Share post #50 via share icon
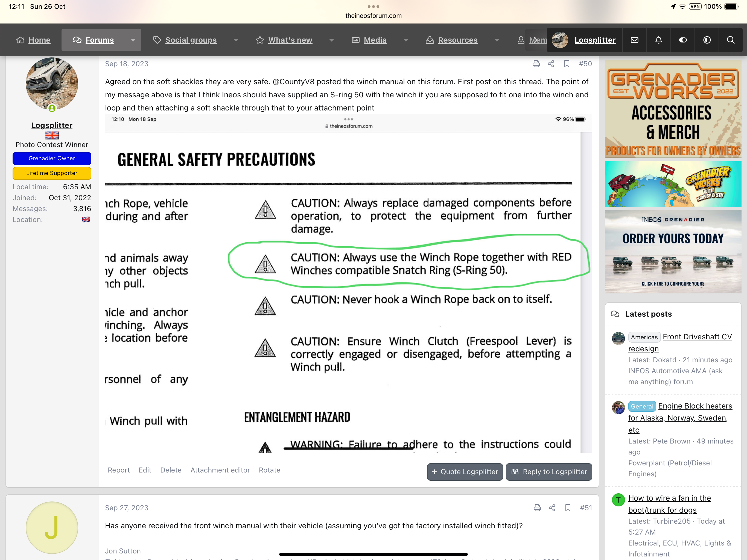This screenshot has height=560, width=747. tap(551, 64)
